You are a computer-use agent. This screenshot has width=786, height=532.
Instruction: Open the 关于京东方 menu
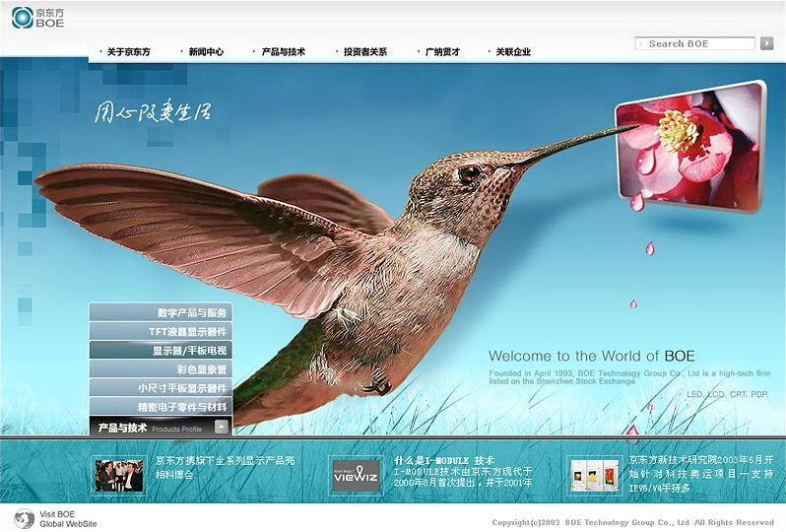(128, 51)
